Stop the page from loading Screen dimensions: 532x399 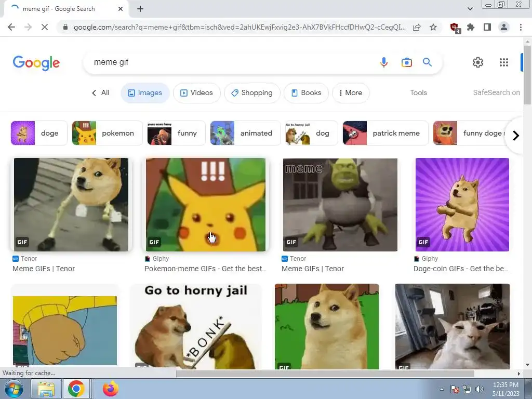click(x=45, y=27)
